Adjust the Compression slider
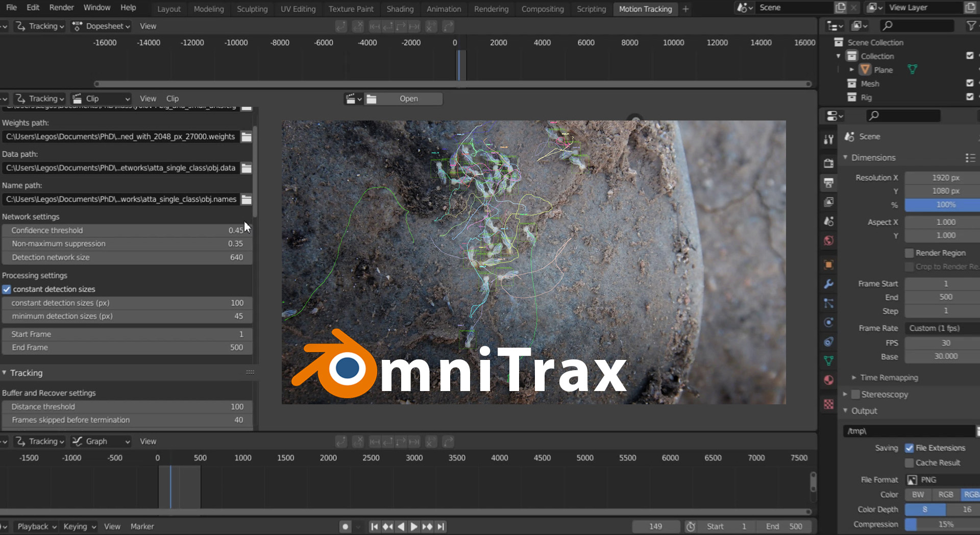The image size is (980, 535). point(942,524)
